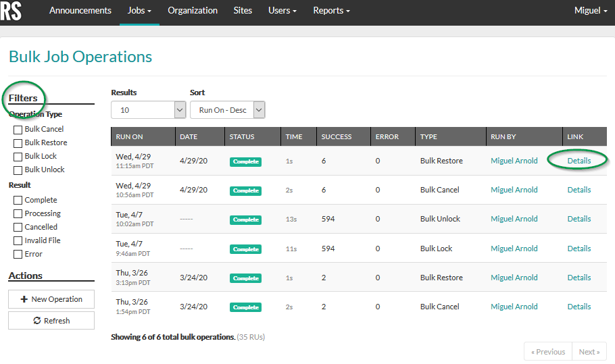Open Details for the Bulk Lock row
Screen dimensions: 615x364
[579, 249]
